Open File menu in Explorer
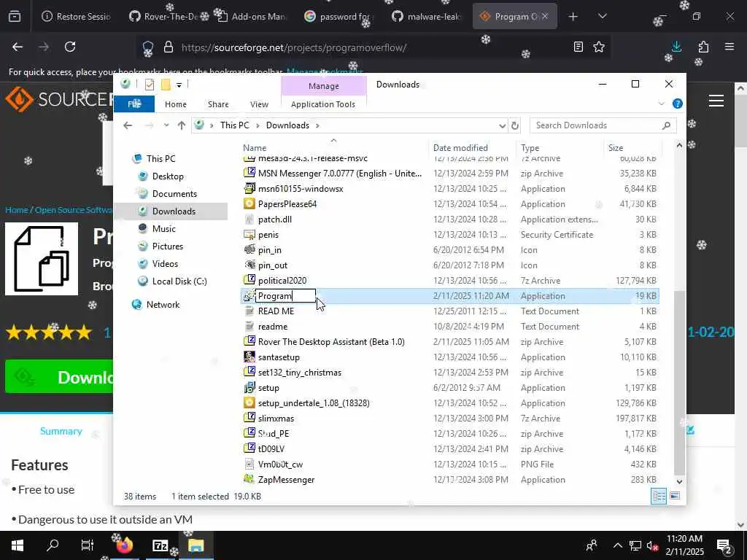This screenshot has width=747, height=560. tap(134, 104)
